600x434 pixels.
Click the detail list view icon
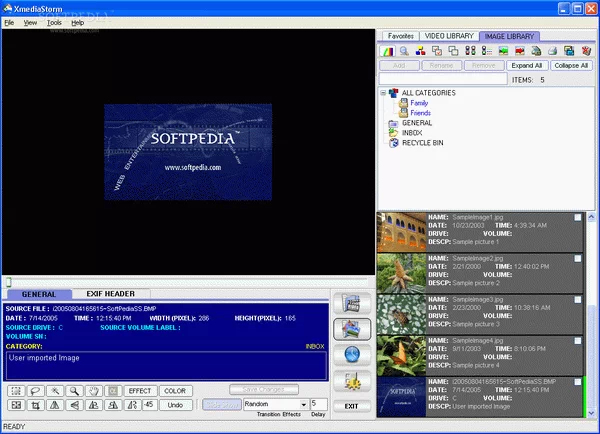pyautogui.click(x=487, y=51)
